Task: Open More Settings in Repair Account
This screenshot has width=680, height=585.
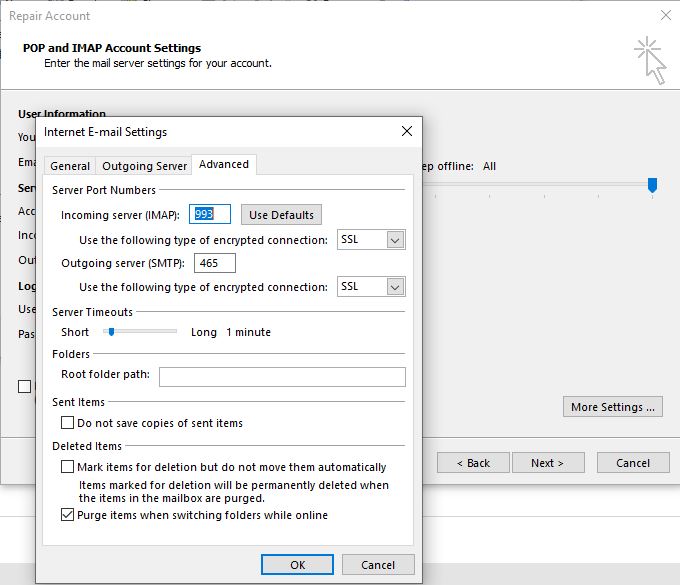Action: (613, 407)
